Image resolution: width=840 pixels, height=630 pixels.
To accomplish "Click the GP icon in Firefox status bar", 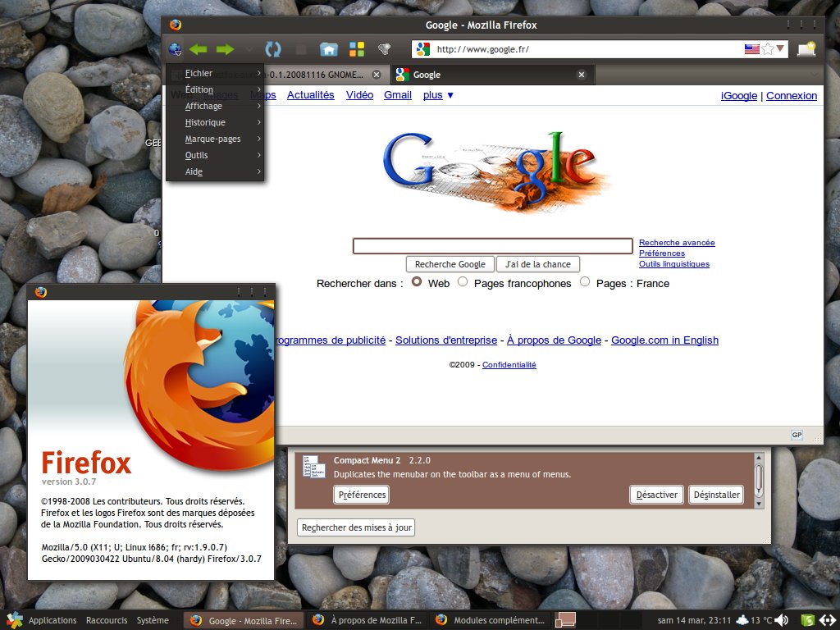I will pos(797,435).
